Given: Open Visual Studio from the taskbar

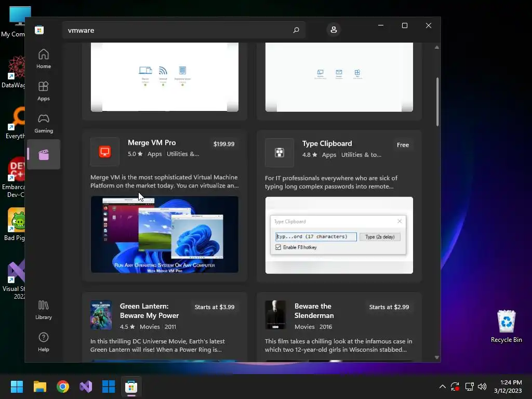Looking at the screenshot, I should point(86,387).
